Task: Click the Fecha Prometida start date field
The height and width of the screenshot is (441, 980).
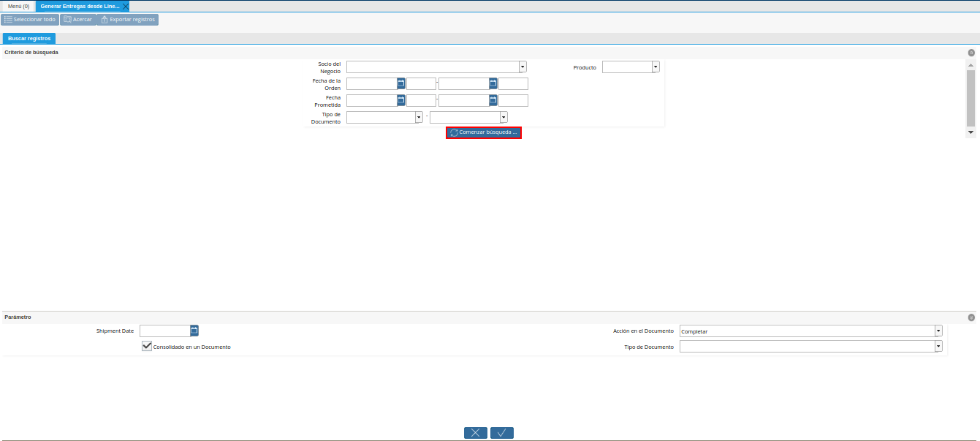Action: (x=372, y=100)
